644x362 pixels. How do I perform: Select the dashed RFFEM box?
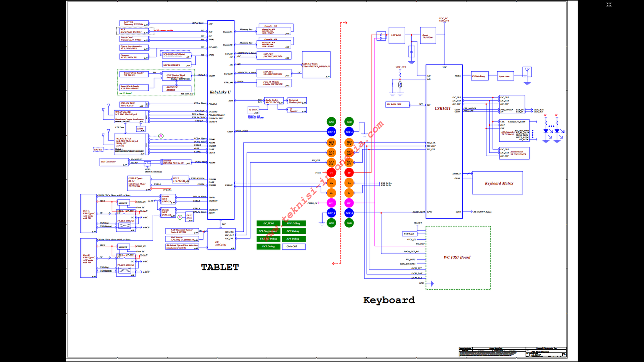tap(98, 149)
